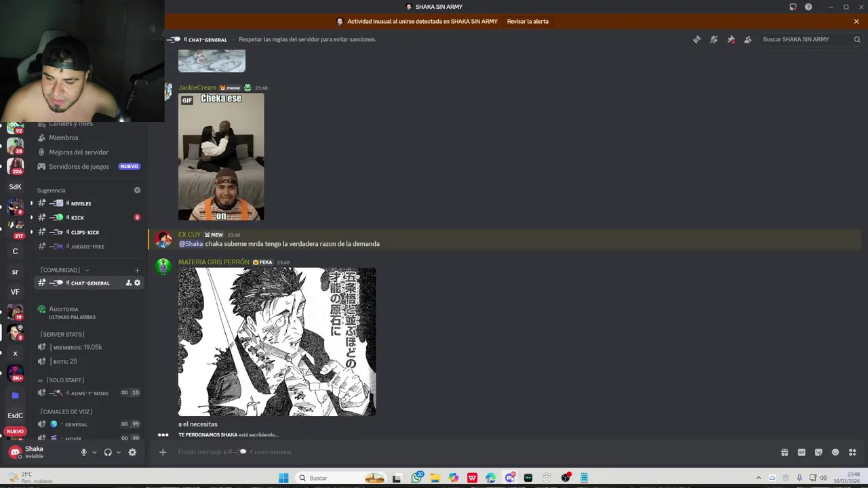
Task: Expand the KICK channel arrow
Action: click(x=31, y=218)
